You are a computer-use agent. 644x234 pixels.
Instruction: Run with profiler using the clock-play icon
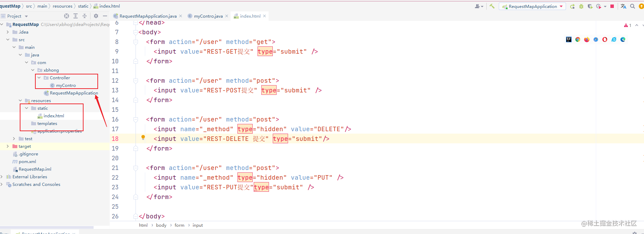click(x=599, y=6)
